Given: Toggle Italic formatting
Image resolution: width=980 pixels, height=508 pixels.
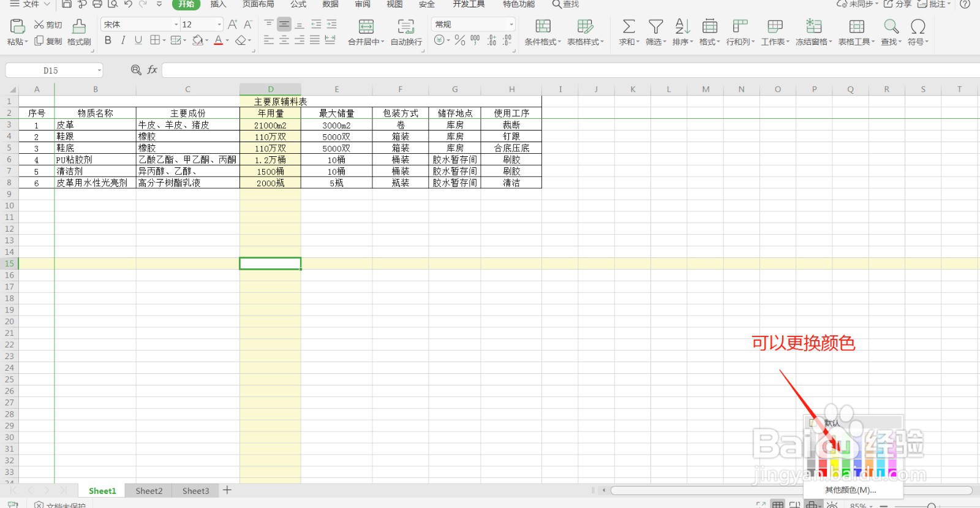Looking at the screenshot, I should click(123, 40).
